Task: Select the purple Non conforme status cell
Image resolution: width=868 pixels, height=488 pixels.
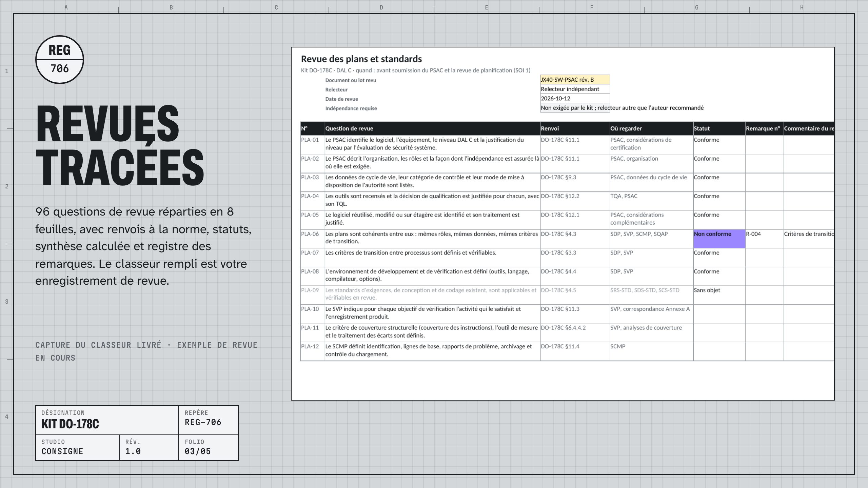Action: pyautogui.click(x=719, y=239)
